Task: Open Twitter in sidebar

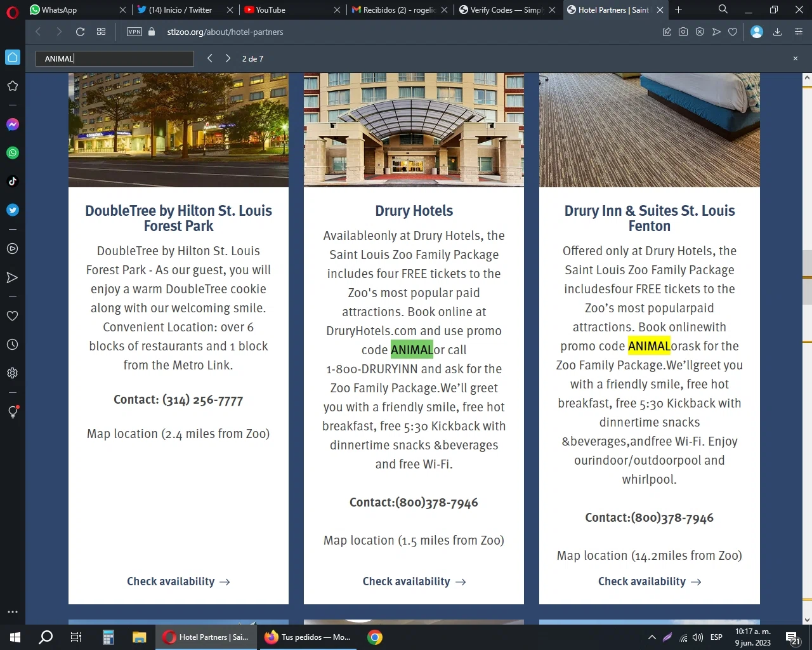Action: 12,210
